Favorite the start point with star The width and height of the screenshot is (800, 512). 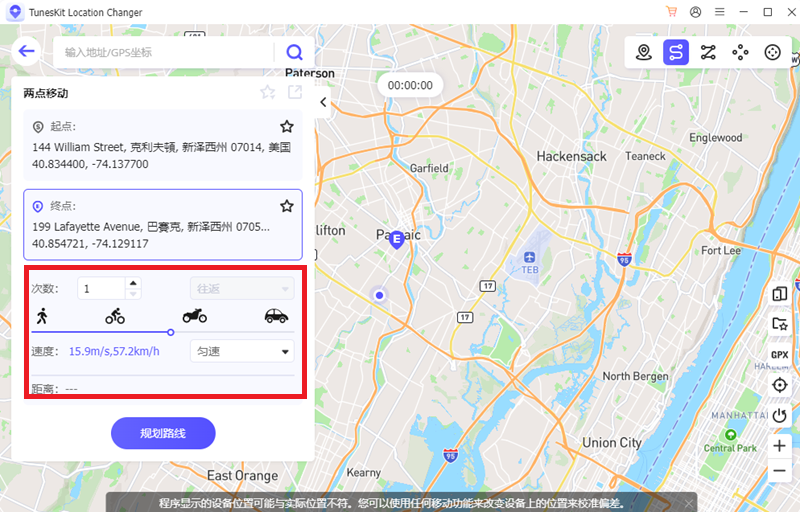pos(287,126)
